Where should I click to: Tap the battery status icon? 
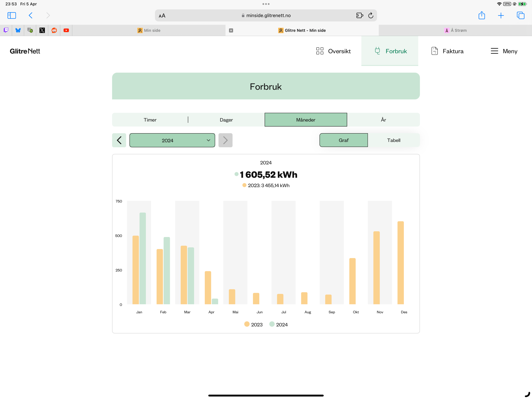point(522,4)
